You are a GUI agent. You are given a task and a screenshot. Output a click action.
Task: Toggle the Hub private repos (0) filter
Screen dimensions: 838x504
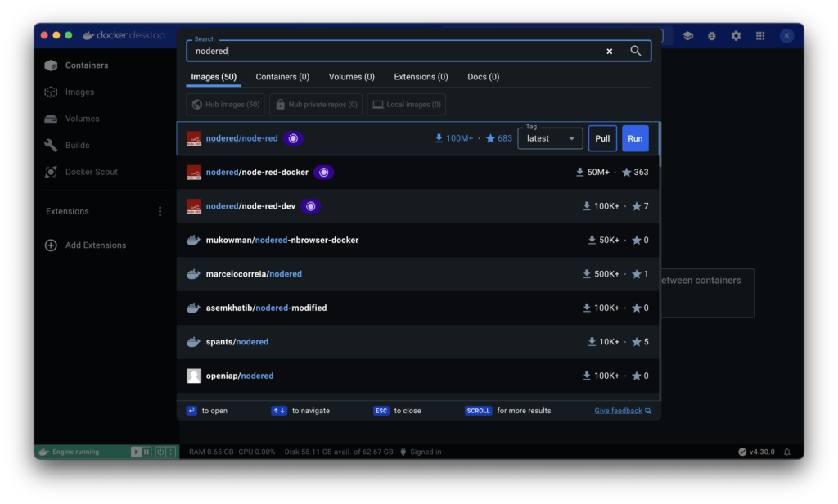pos(316,105)
